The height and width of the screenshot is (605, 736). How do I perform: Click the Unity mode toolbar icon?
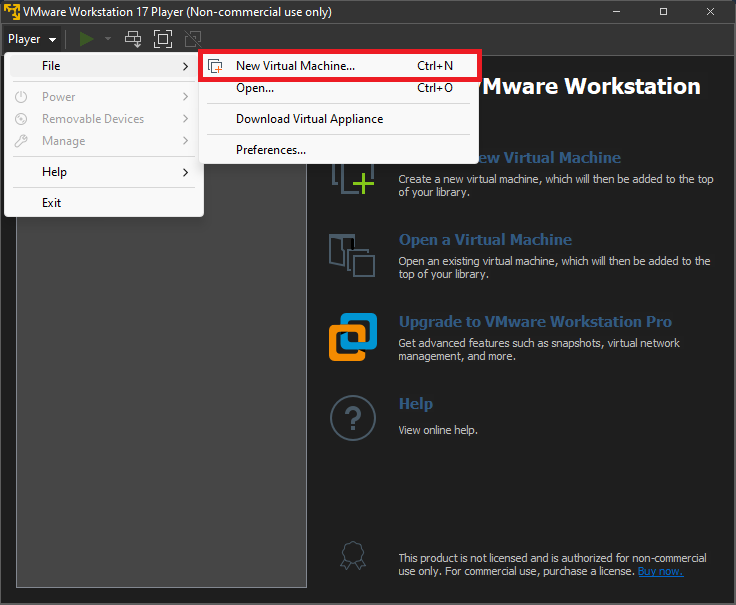pos(193,39)
